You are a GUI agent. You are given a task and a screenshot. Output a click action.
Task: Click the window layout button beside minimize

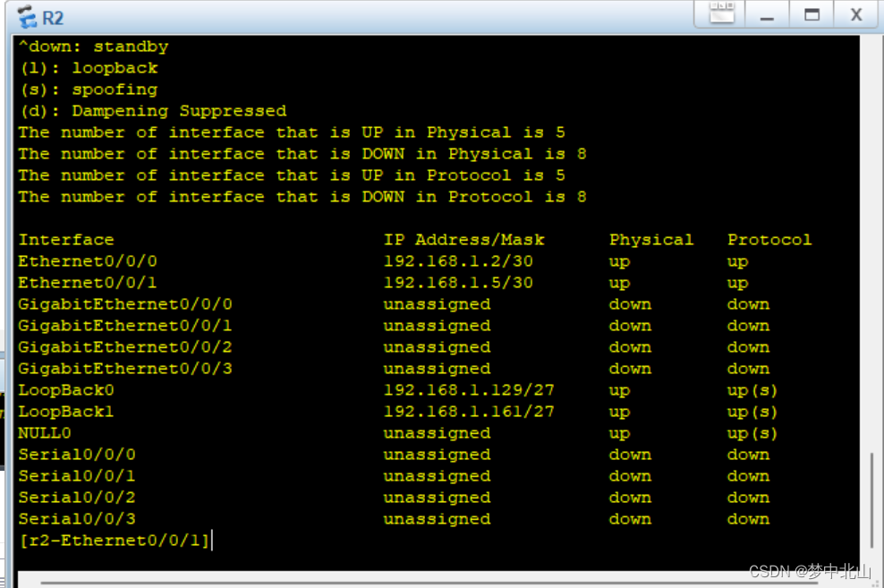click(722, 13)
